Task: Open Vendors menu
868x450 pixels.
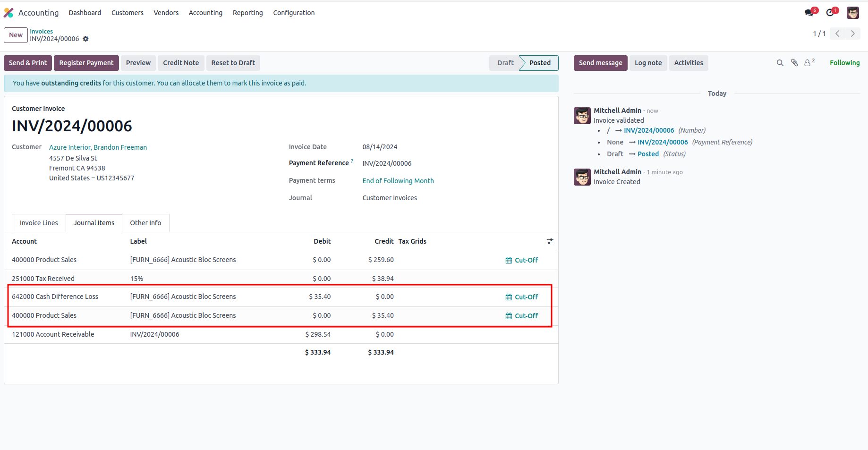Action: click(x=166, y=13)
